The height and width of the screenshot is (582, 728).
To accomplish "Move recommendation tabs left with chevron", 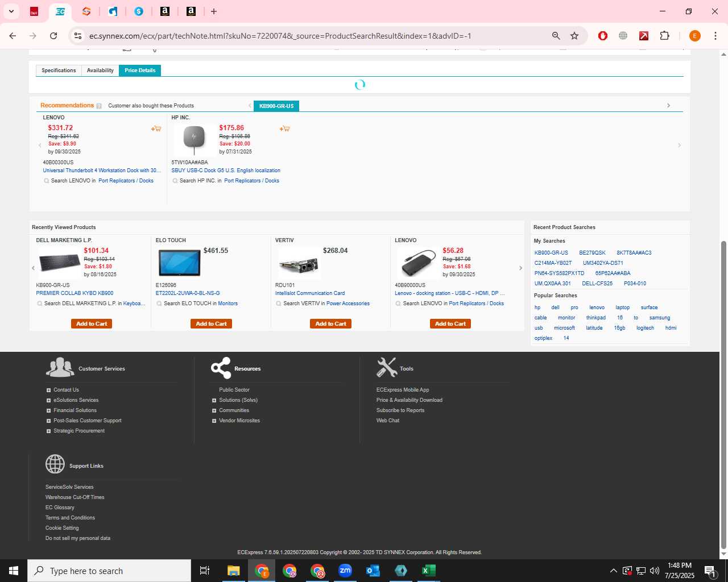I will click(250, 106).
